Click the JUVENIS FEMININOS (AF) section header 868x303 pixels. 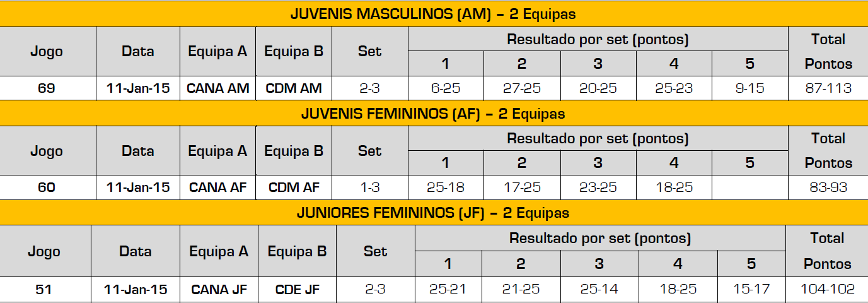tap(433, 114)
